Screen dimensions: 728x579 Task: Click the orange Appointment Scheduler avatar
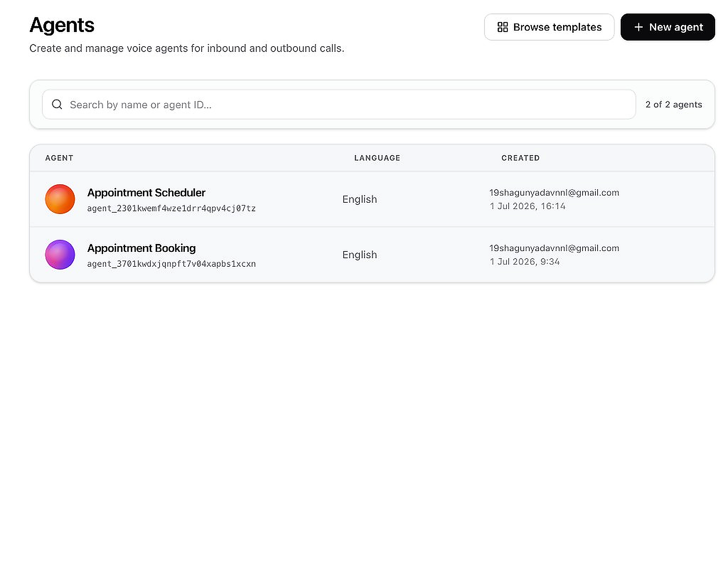[x=60, y=199]
